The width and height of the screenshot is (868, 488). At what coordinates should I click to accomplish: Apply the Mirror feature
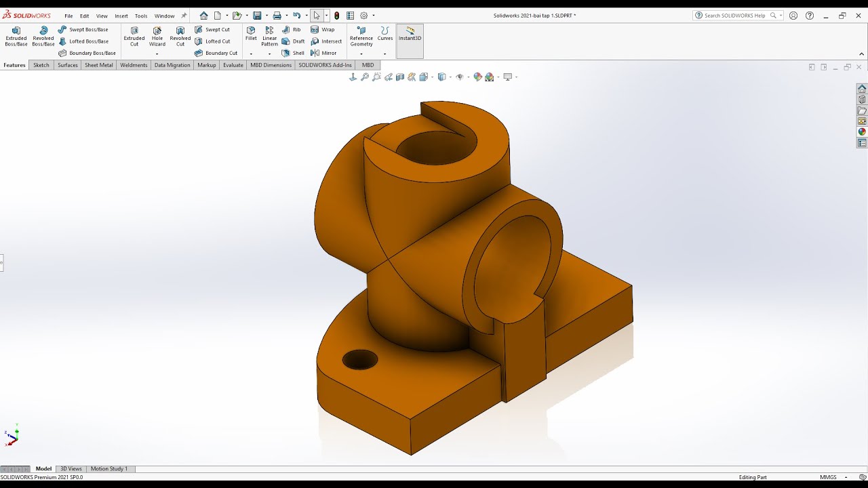click(x=323, y=53)
